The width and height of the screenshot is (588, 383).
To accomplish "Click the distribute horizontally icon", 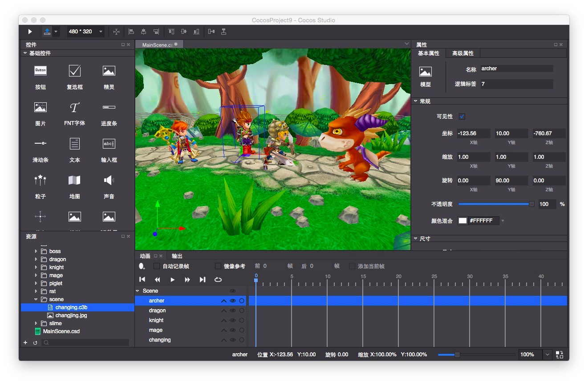I will pyautogui.click(x=211, y=32).
